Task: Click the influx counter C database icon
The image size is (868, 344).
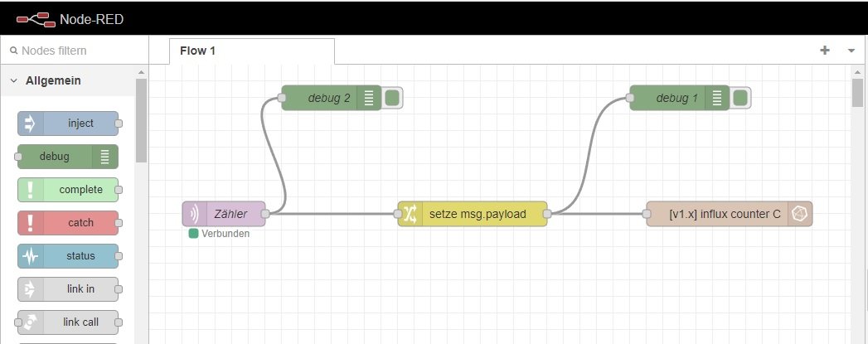Action: 800,214
